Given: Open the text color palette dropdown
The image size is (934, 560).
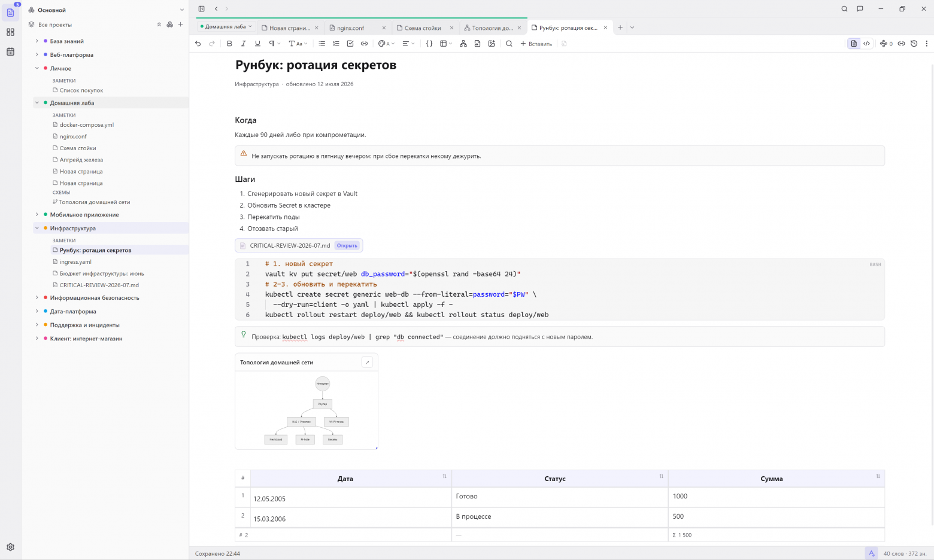Looking at the screenshot, I should (386, 44).
